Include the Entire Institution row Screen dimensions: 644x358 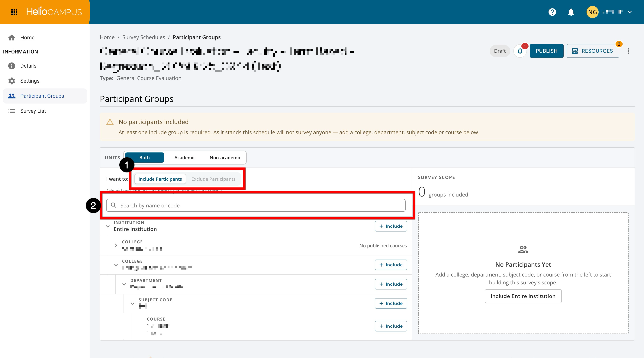(x=391, y=226)
